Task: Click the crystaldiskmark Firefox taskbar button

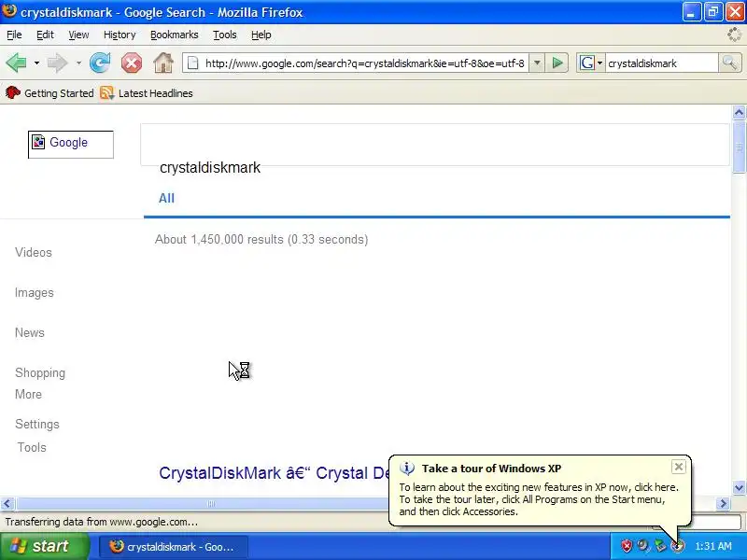Action: (x=174, y=546)
